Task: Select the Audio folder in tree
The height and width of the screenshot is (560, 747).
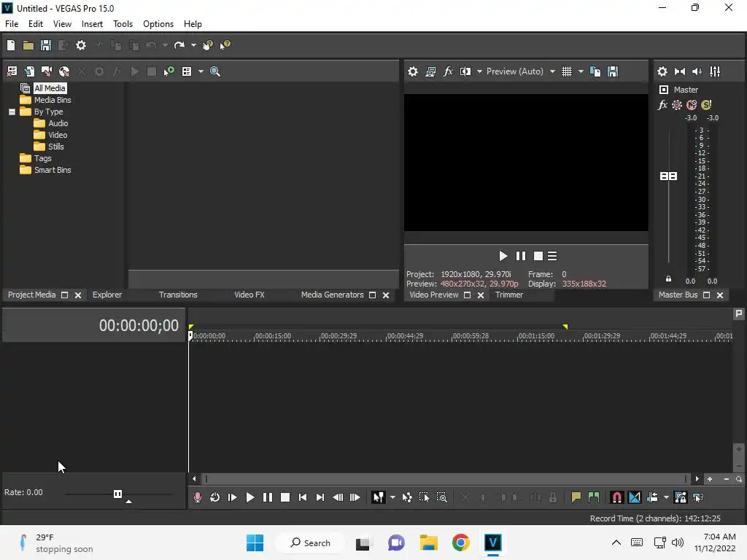Action: coord(58,123)
